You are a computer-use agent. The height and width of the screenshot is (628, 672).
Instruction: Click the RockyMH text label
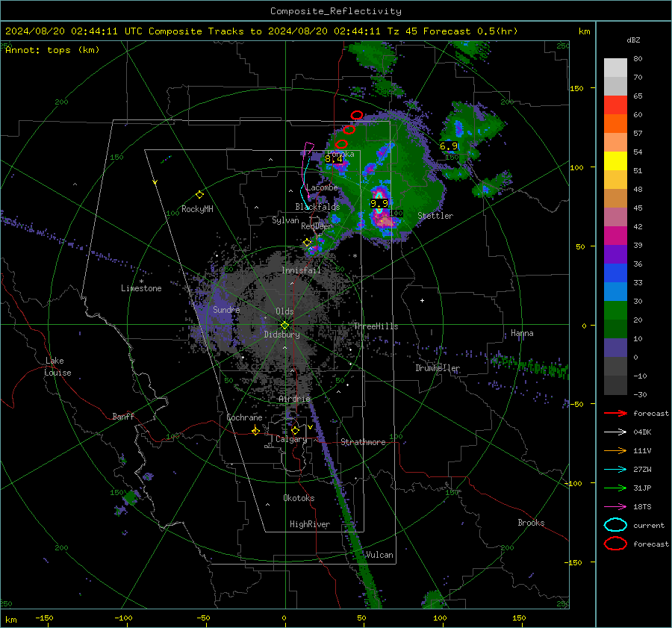click(197, 209)
